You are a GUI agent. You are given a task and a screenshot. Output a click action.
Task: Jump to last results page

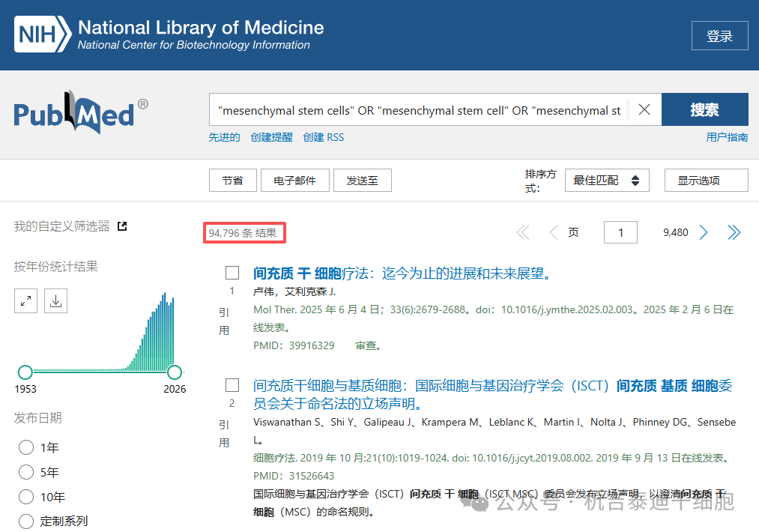(734, 232)
